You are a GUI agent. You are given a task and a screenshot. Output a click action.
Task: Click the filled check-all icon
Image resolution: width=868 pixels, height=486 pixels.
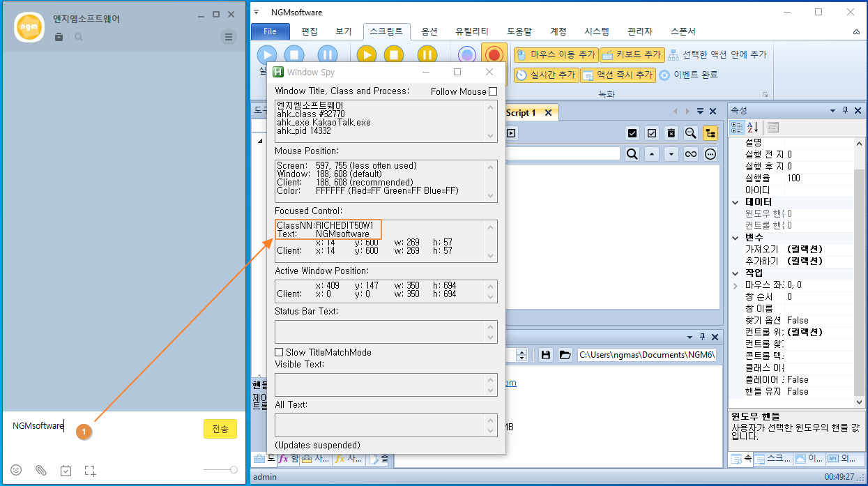[632, 133]
